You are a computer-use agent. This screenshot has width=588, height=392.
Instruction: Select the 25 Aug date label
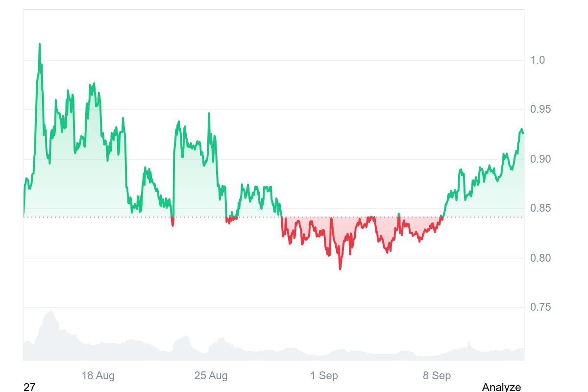[211, 376]
